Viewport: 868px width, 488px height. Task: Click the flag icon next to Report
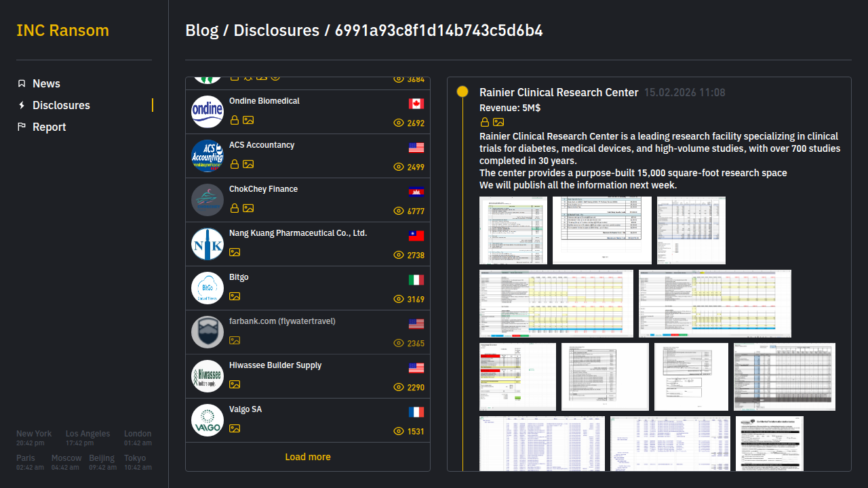[x=22, y=127]
